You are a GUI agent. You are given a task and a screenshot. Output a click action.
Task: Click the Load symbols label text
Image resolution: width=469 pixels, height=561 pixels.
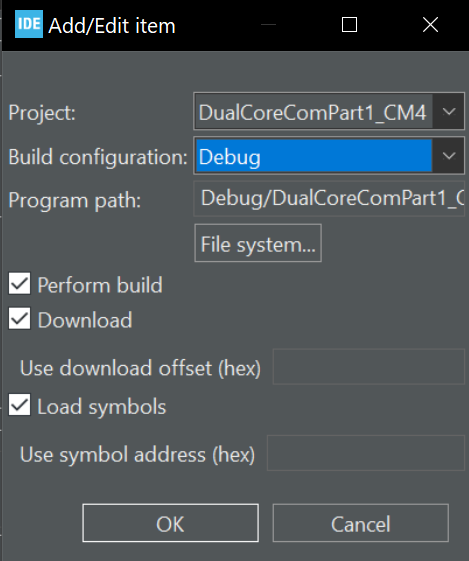(x=102, y=407)
